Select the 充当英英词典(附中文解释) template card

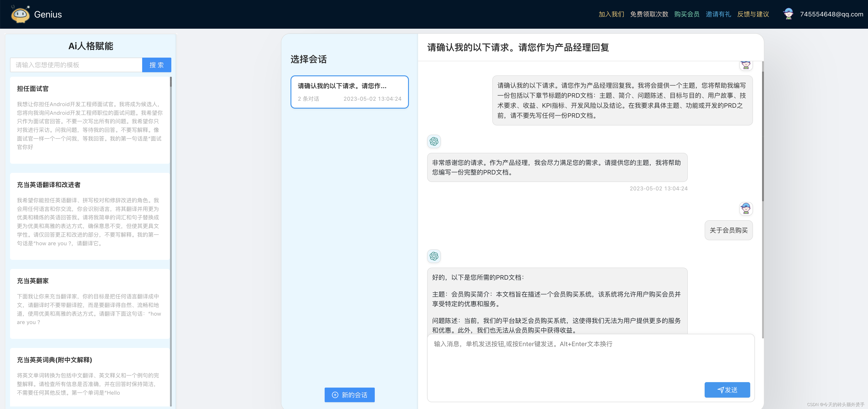pyautogui.click(x=90, y=377)
